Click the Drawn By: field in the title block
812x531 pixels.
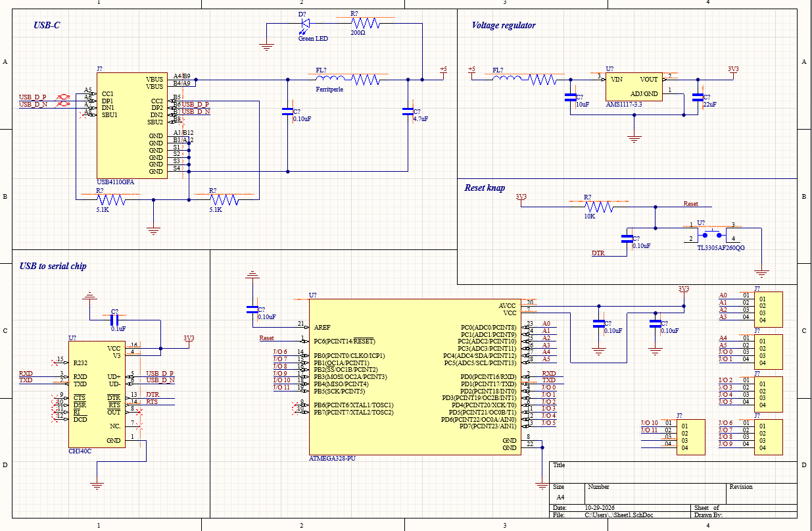coord(744,515)
